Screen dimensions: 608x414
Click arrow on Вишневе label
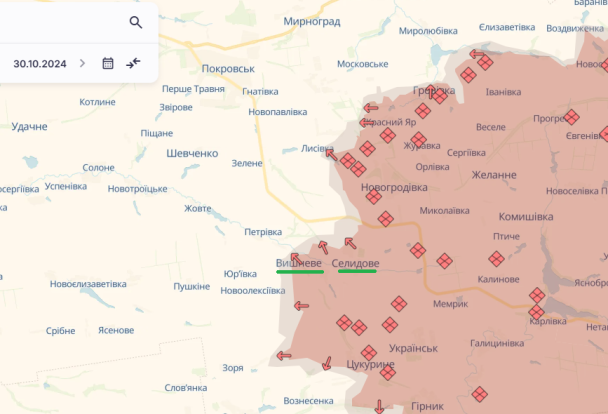[297, 259]
